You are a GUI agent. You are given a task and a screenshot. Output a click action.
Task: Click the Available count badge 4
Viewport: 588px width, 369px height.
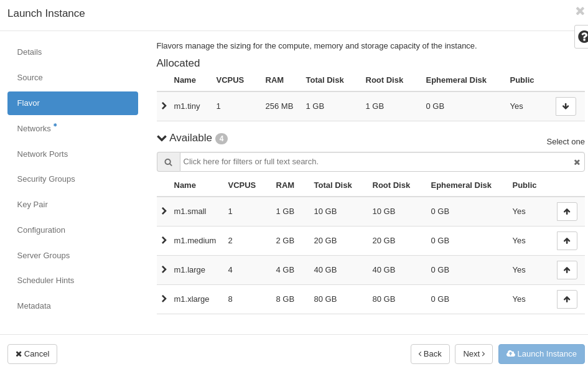click(222, 139)
